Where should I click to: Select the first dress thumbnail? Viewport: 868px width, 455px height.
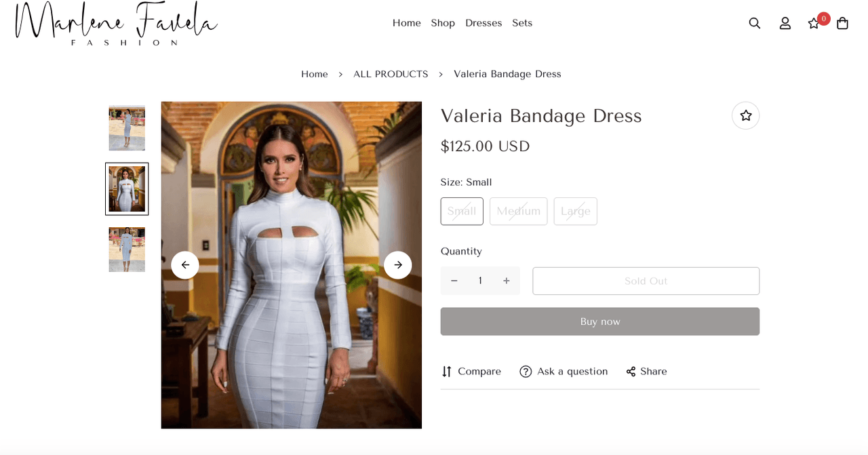click(x=127, y=128)
